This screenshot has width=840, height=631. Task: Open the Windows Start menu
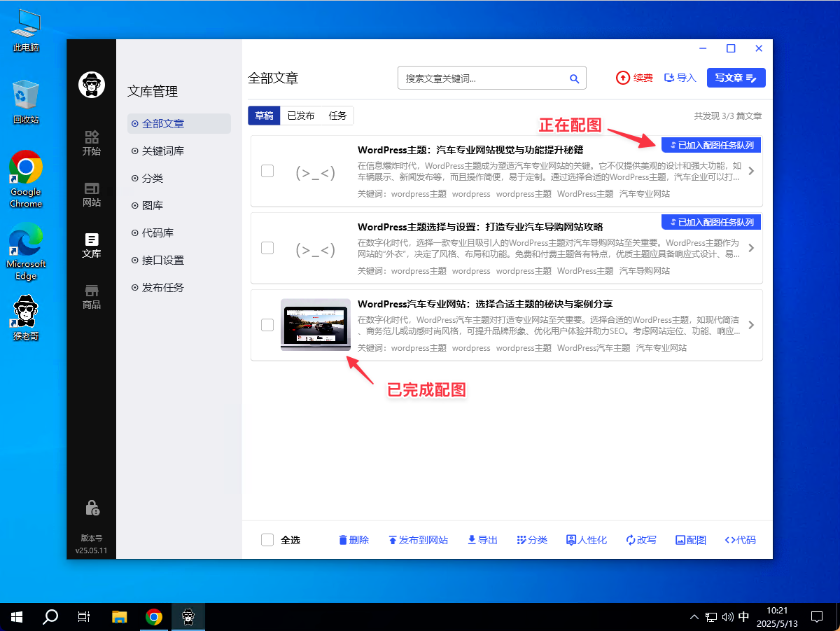pyautogui.click(x=17, y=617)
